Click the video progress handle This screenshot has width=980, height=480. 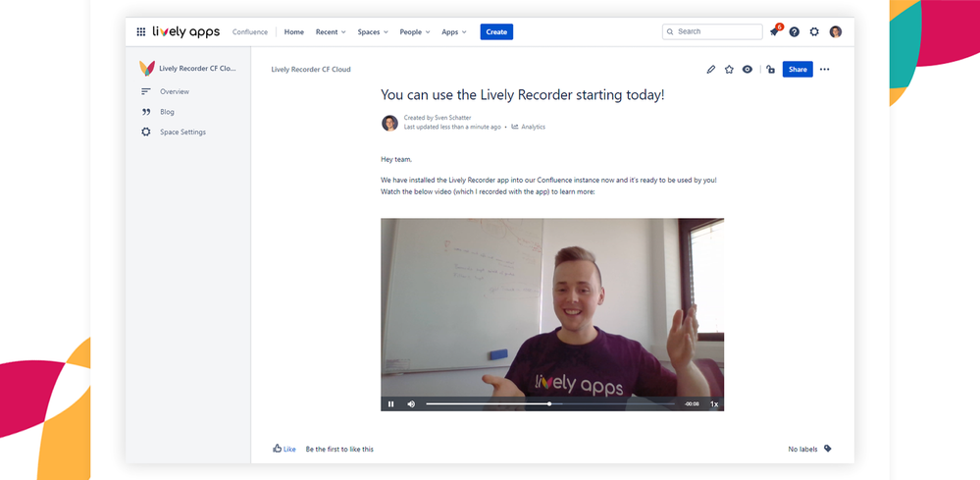pos(549,403)
